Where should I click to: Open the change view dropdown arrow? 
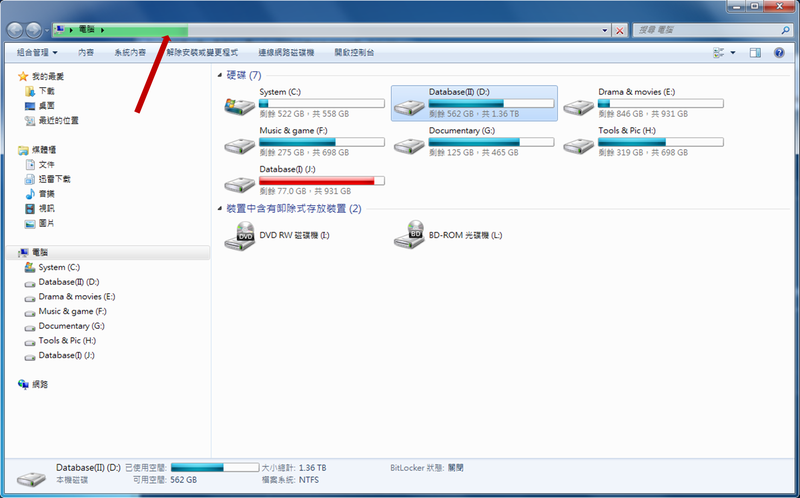tap(733, 53)
